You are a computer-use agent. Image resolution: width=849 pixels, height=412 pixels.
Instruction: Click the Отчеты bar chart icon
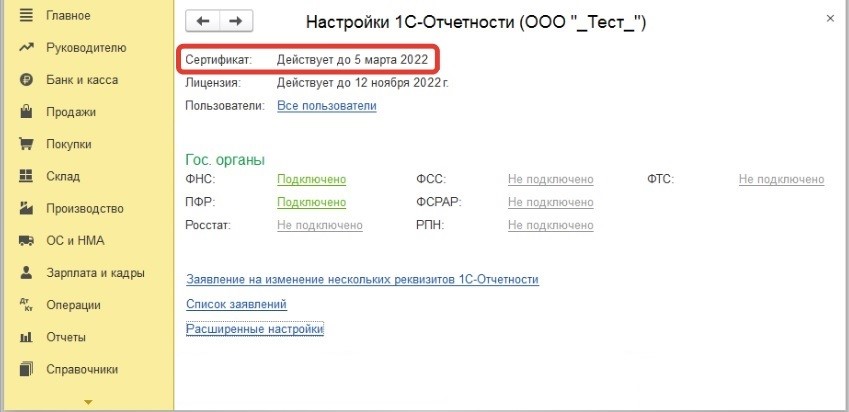[26, 337]
